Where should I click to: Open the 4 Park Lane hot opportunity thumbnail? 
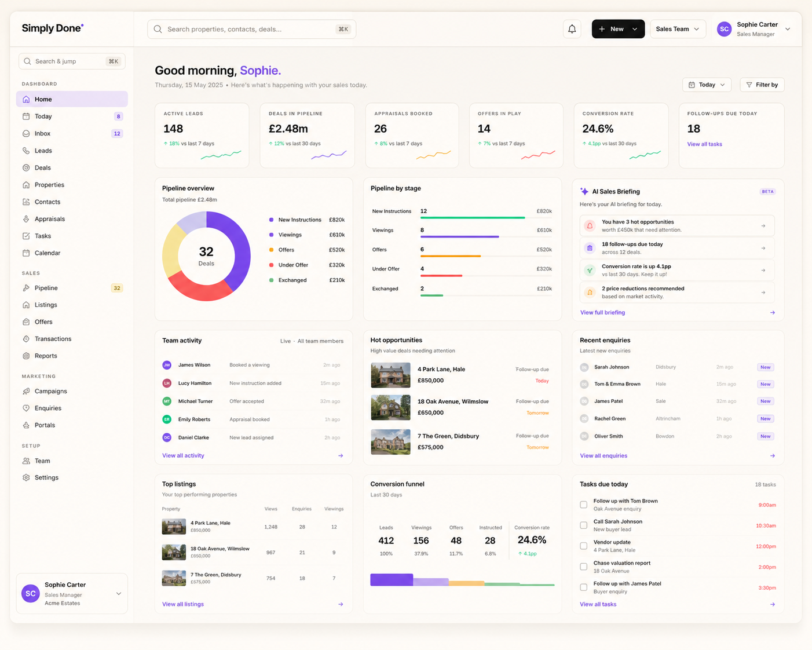point(390,375)
